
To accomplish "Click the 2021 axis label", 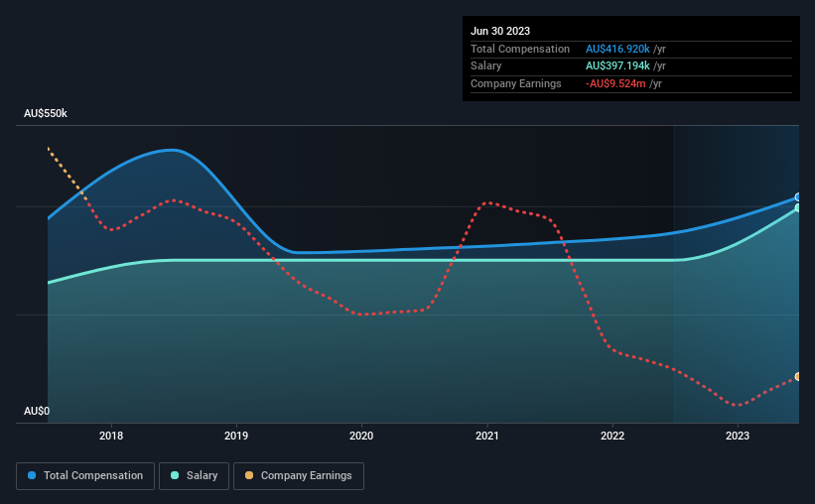I will click(x=487, y=436).
